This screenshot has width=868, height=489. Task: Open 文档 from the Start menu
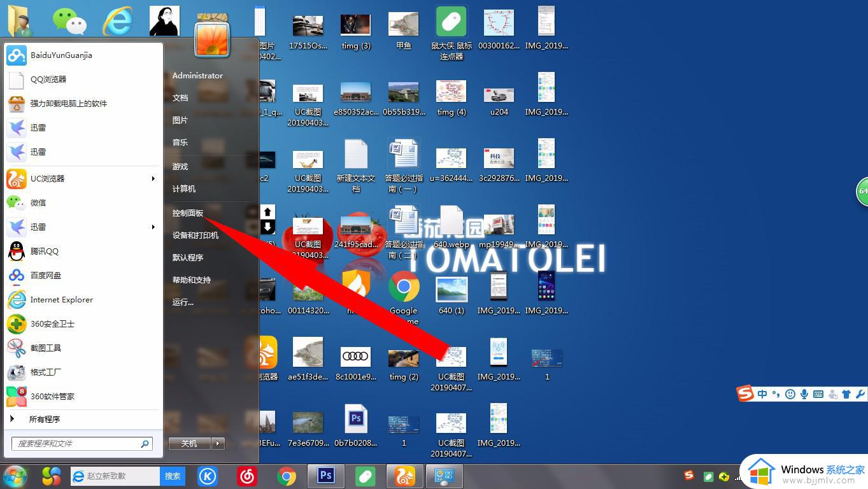[180, 98]
